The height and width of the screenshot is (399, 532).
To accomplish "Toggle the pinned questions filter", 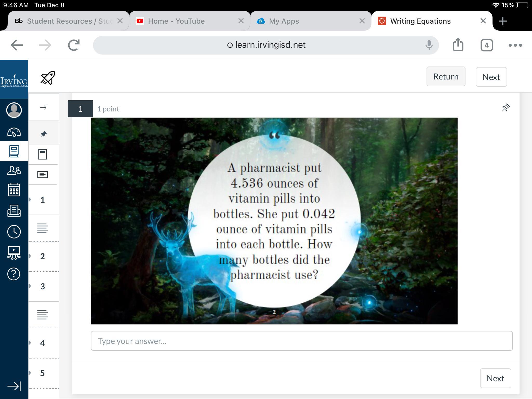I will [43, 134].
